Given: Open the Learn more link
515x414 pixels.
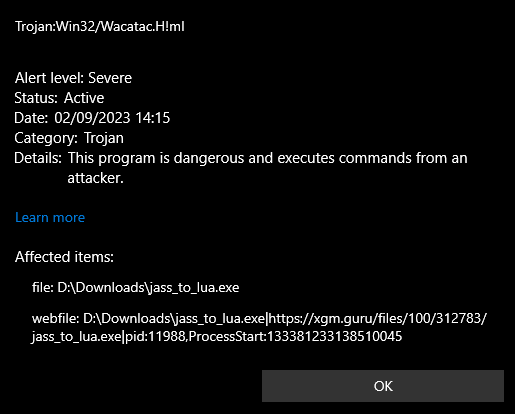Looking at the screenshot, I should pos(50,217).
